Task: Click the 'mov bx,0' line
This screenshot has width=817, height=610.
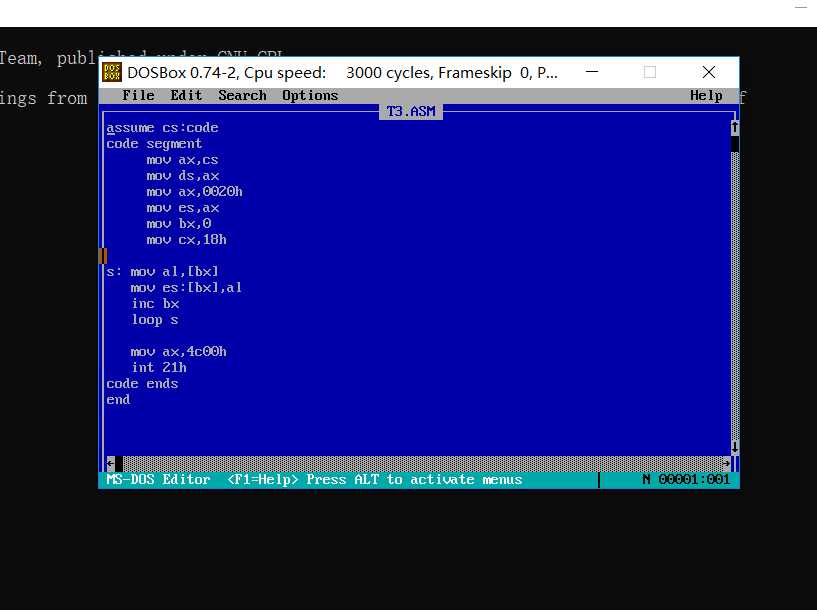Action: [179, 224]
